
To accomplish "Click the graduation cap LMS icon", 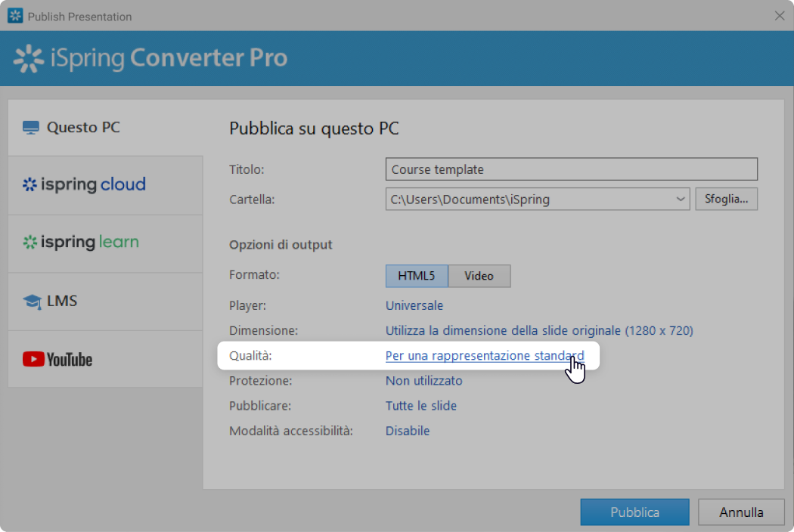I will [x=32, y=302].
